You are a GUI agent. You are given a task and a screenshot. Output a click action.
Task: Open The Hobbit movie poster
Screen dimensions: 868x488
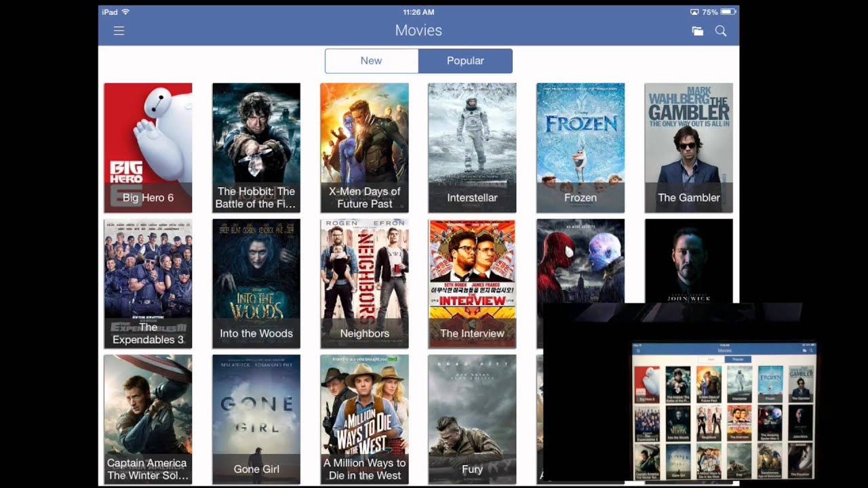coord(256,148)
